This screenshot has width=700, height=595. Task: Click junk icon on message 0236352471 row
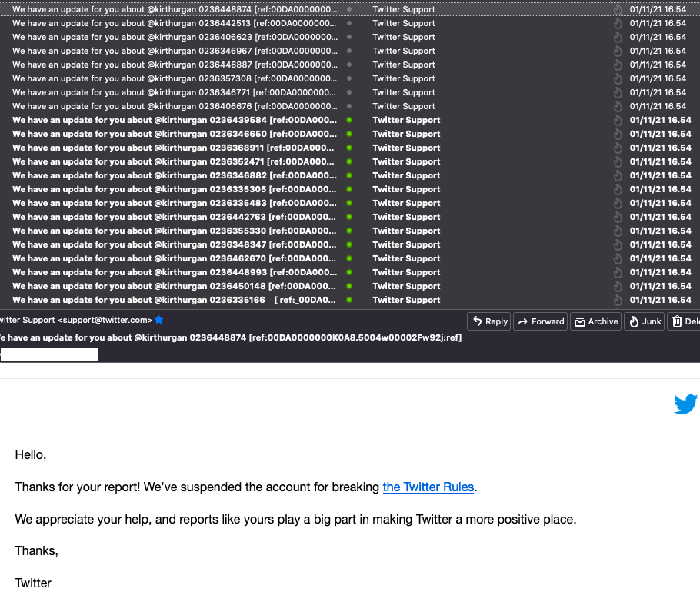[x=618, y=162]
